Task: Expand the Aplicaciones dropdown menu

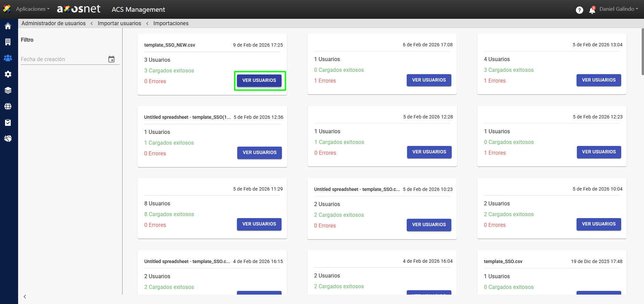Action: tap(33, 9)
